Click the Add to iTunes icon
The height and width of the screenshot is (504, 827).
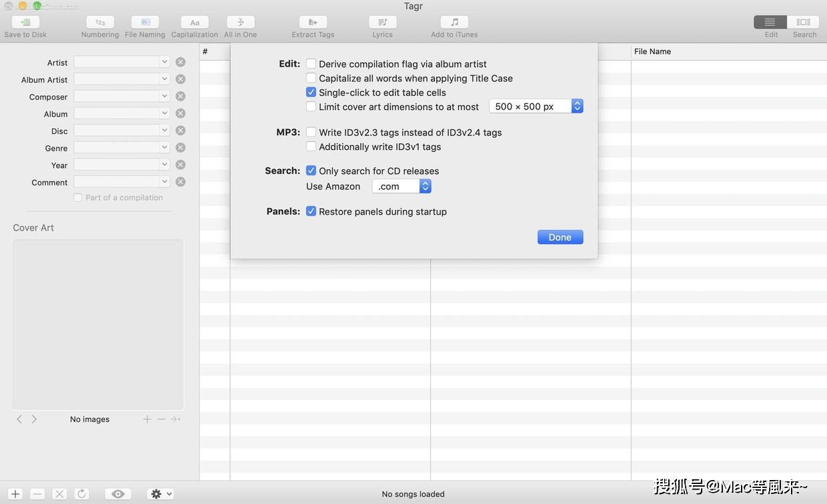click(454, 23)
